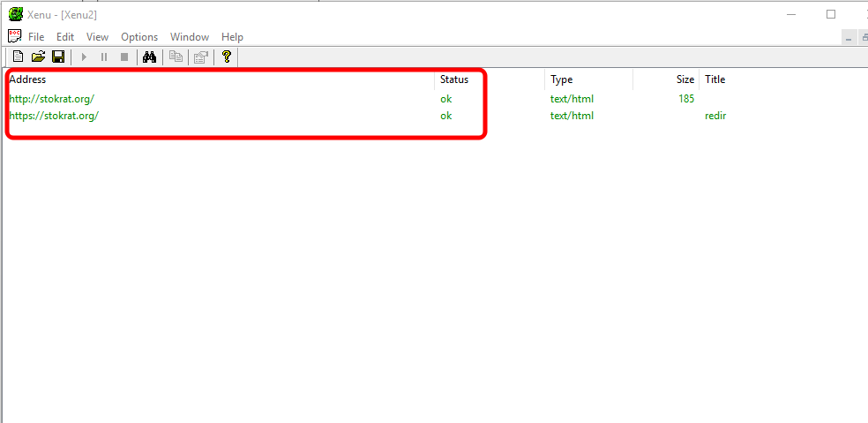Viewport: 868px width, 423px height.
Task: Open the Options menu
Action: click(x=139, y=37)
